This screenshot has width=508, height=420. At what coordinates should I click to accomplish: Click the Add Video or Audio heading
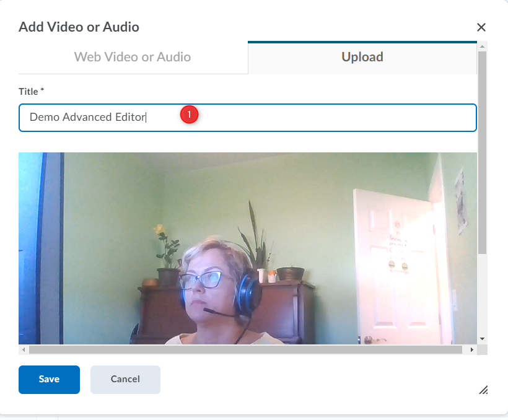(79, 27)
